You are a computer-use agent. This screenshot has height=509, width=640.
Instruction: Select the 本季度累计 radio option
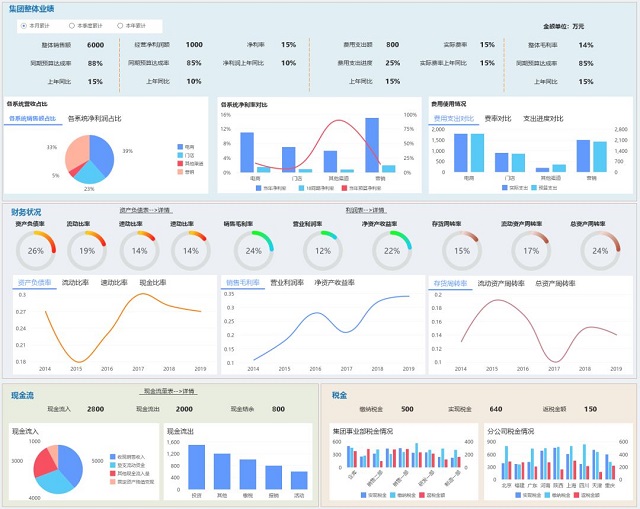click(x=72, y=26)
